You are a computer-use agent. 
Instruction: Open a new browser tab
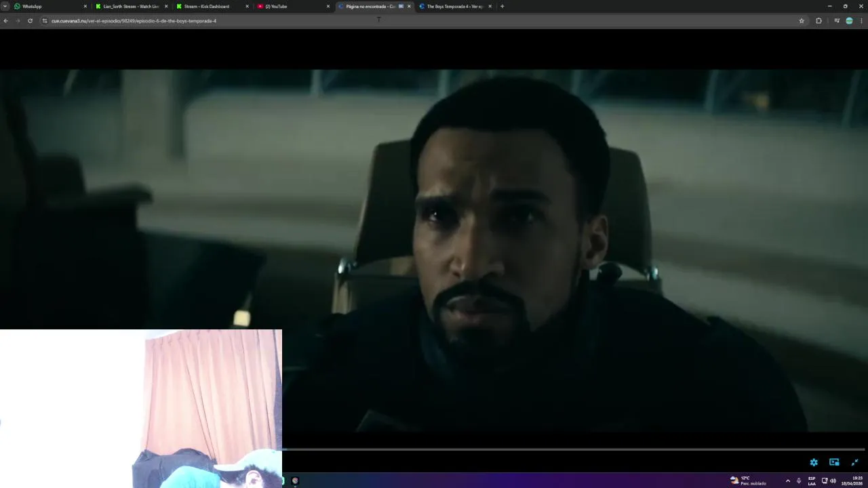tap(502, 6)
